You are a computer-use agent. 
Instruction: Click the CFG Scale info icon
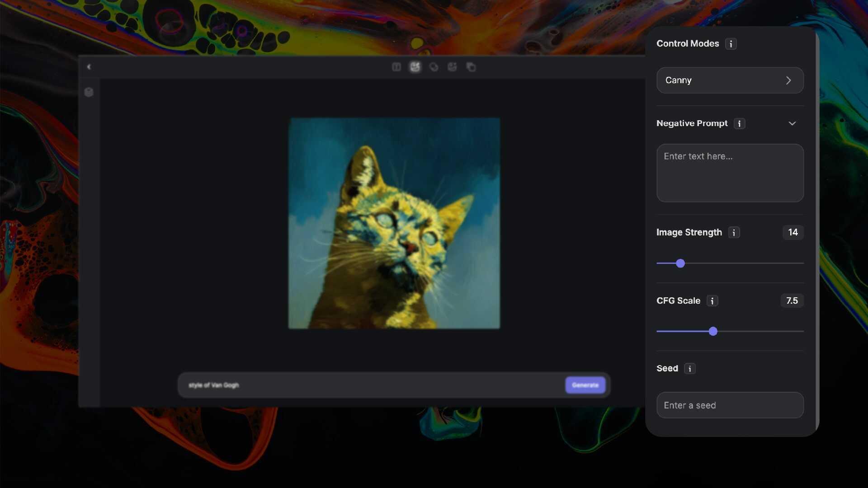point(712,301)
